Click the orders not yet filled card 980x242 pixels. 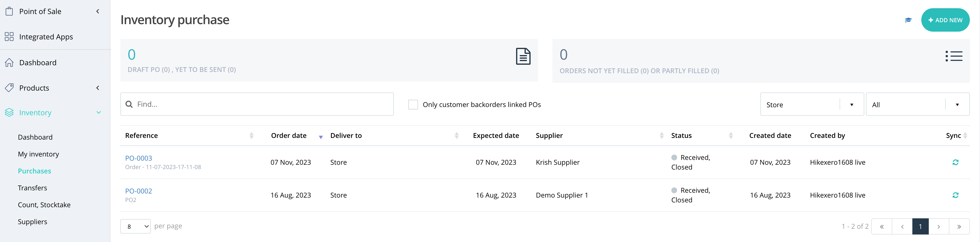click(761, 60)
